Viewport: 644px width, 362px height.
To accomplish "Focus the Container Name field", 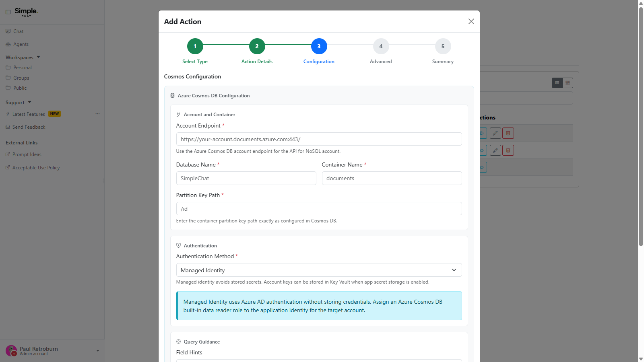I will click(x=392, y=178).
